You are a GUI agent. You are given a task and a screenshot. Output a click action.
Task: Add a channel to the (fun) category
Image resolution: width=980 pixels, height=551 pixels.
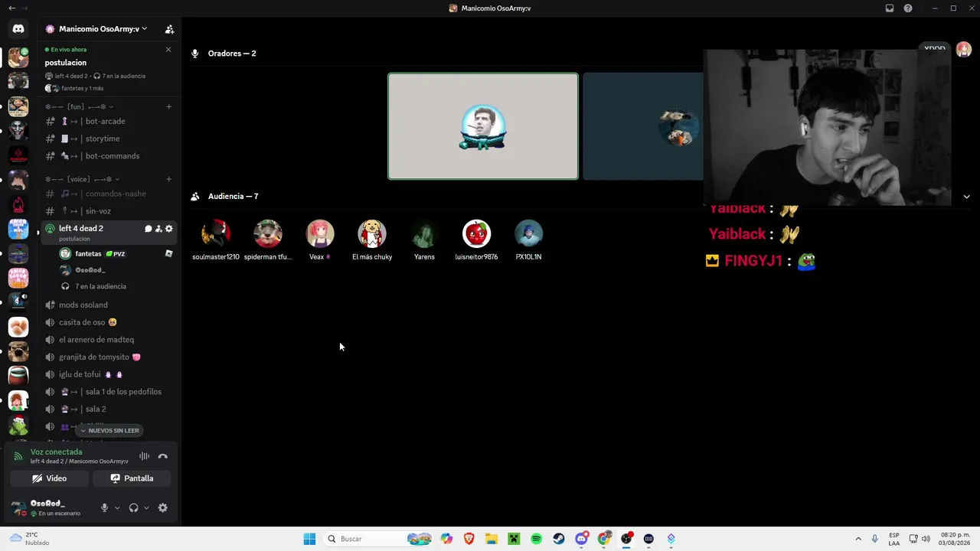[168, 106]
